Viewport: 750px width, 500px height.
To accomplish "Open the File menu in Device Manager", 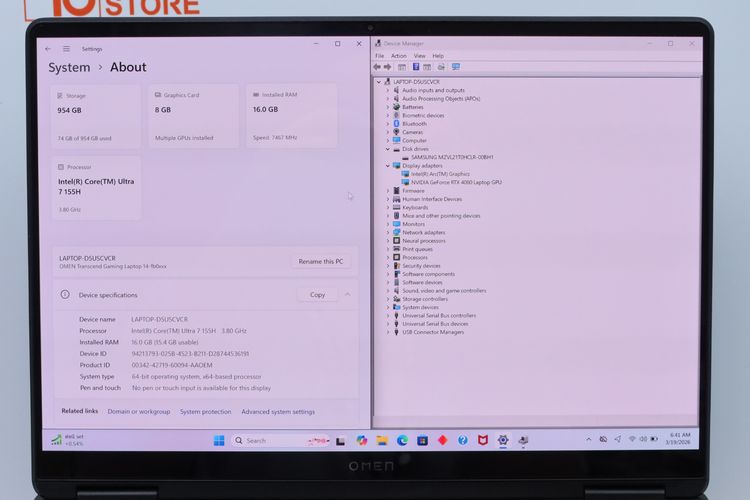I will pos(379,56).
